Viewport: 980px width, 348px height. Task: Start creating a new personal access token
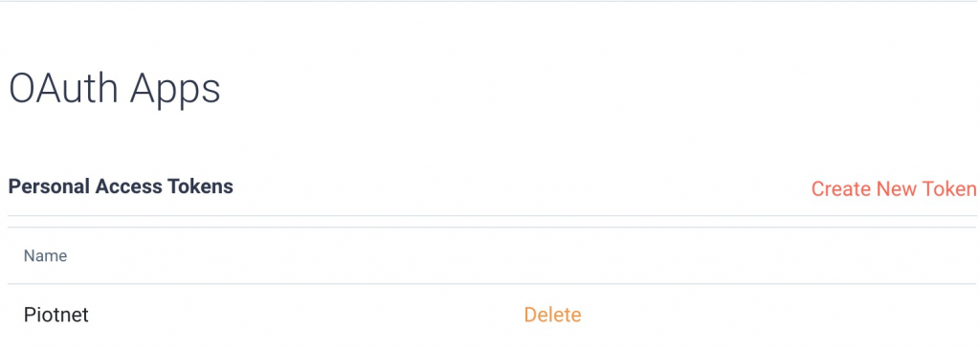894,188
